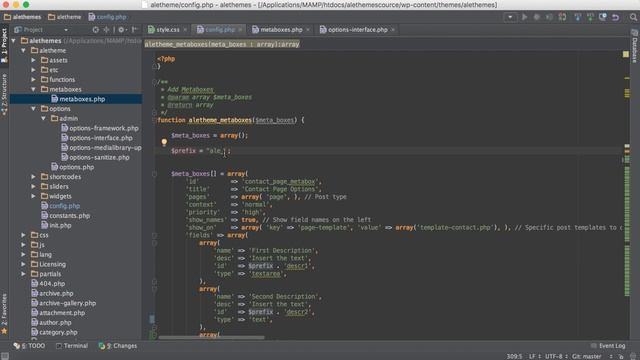Open run configuration dropdown in toolbar

pyautogui.click(x=510, y=17)
